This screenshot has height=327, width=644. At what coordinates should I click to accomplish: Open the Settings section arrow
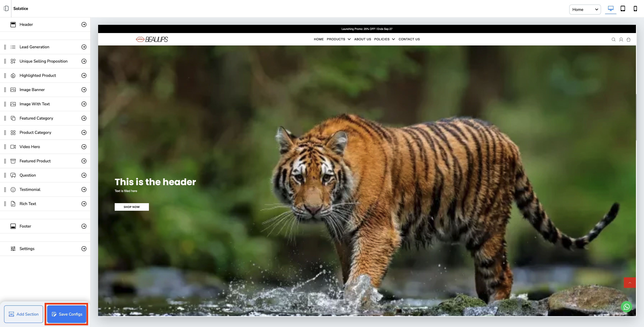click(84, 249)
